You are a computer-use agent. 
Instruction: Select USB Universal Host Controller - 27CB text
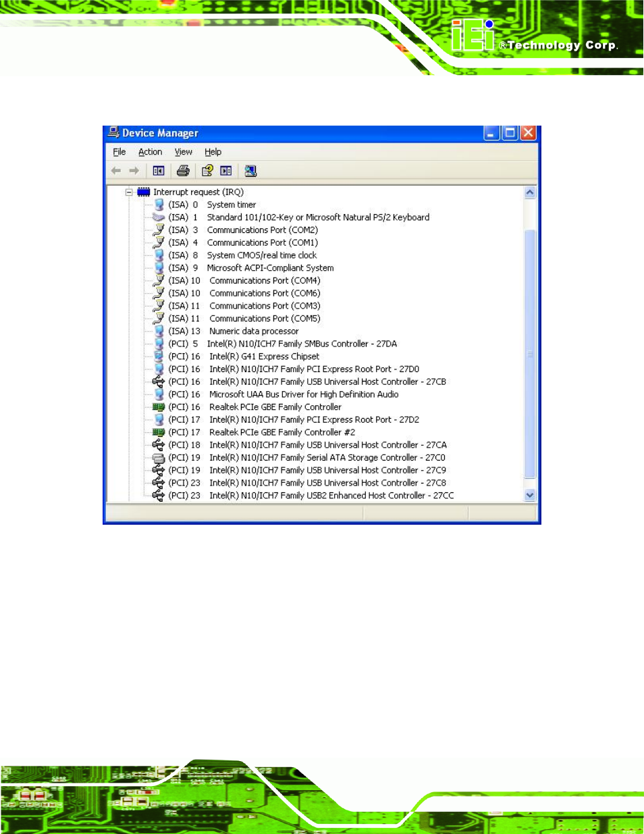click(327, 382)
